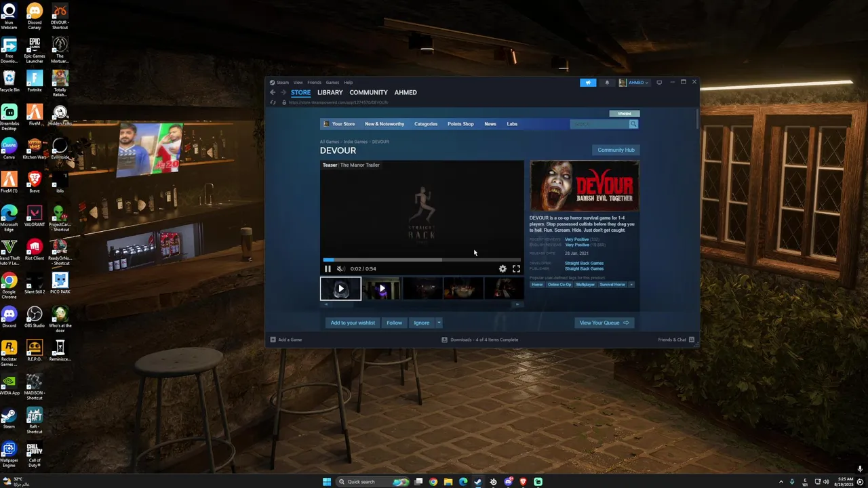Open the PICO PARK desktop icon

[60, 283]
